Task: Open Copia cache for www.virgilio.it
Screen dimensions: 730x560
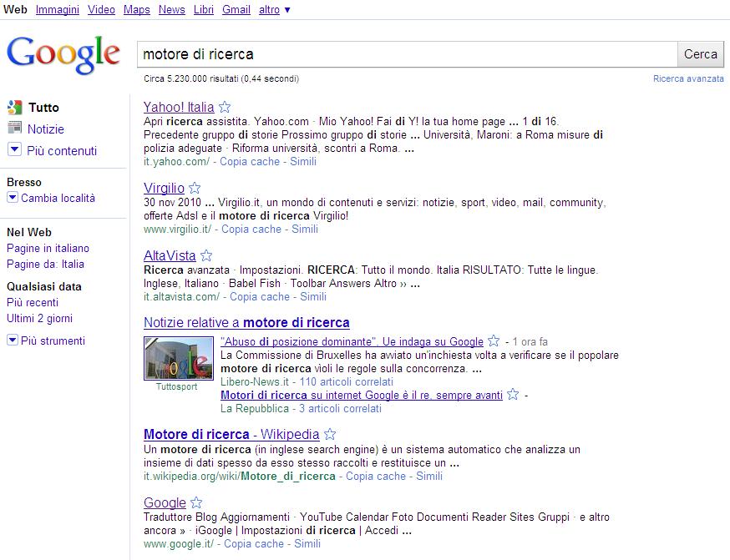Action: 251,229
